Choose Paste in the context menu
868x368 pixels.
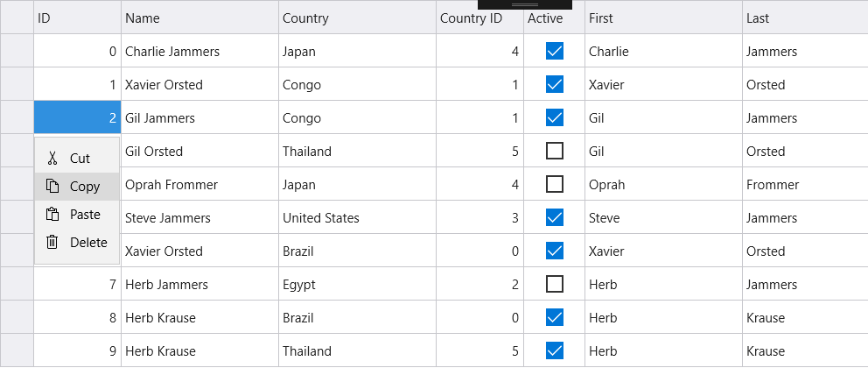pos(85,215)
